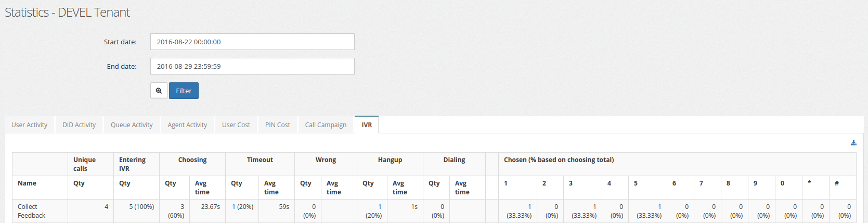Image resolution: width=868 pixels, height=223 pixels.
Task: Click the download export icon
Action: (853, 143)
